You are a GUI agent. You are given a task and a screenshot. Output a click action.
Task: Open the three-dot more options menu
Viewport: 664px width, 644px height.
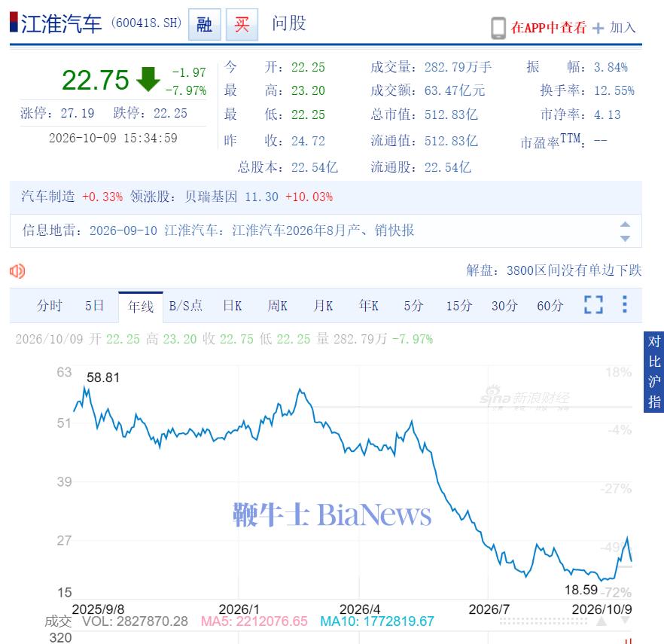(625, 304)
